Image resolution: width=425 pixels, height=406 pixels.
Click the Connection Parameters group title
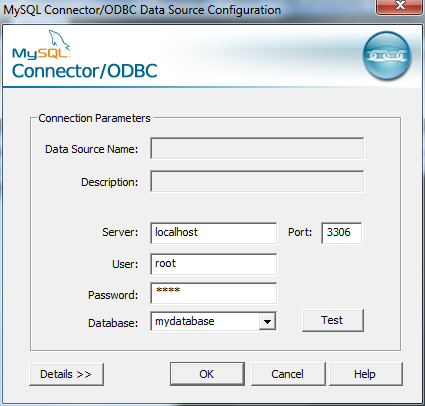click(x=94, y=118)
